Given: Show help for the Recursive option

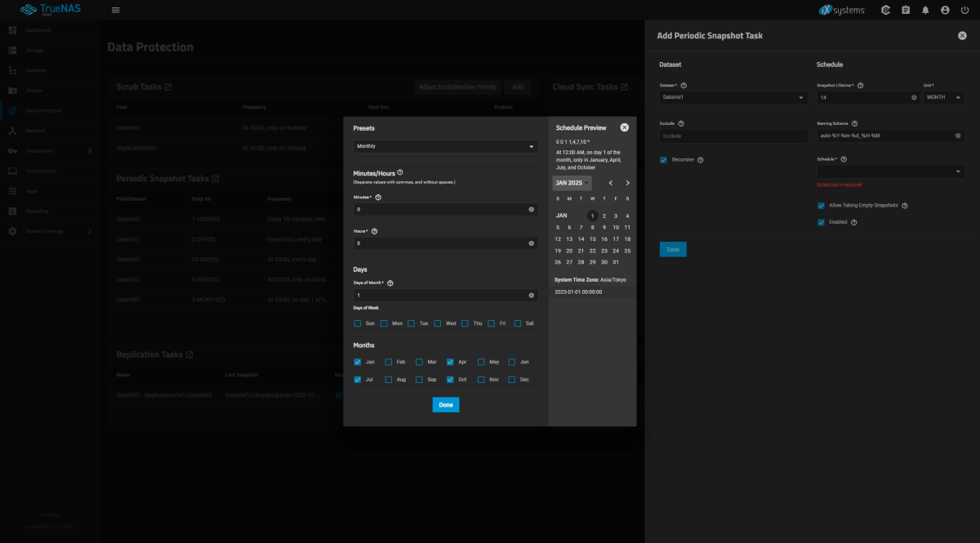Looking at the screenshot, I should click(x=701, y=160).
